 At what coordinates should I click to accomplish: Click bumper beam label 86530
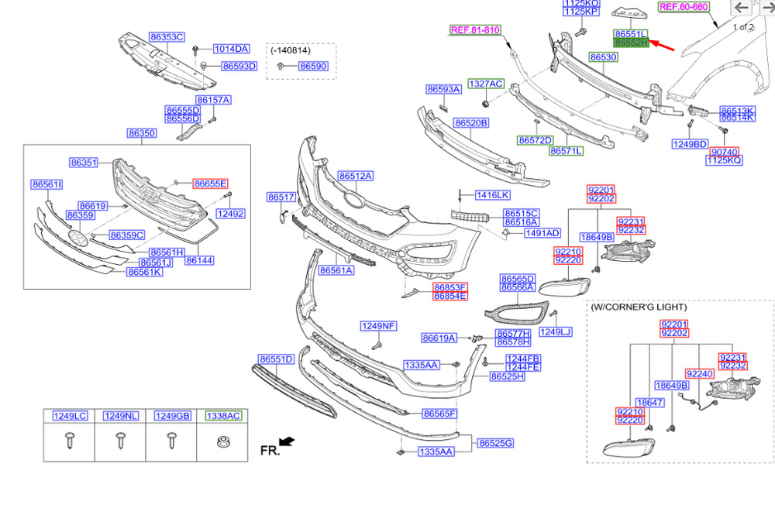pos(604,57)
